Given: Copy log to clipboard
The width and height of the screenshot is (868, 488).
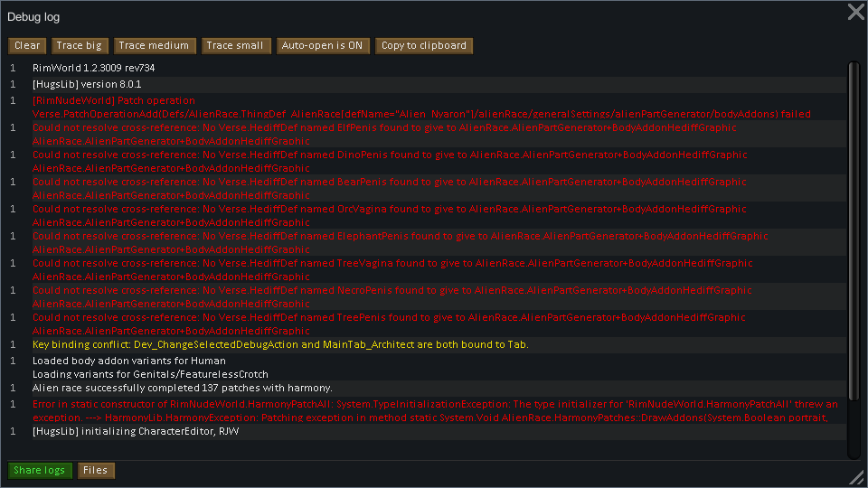Looking at the screenshot, I should (424, 46).
